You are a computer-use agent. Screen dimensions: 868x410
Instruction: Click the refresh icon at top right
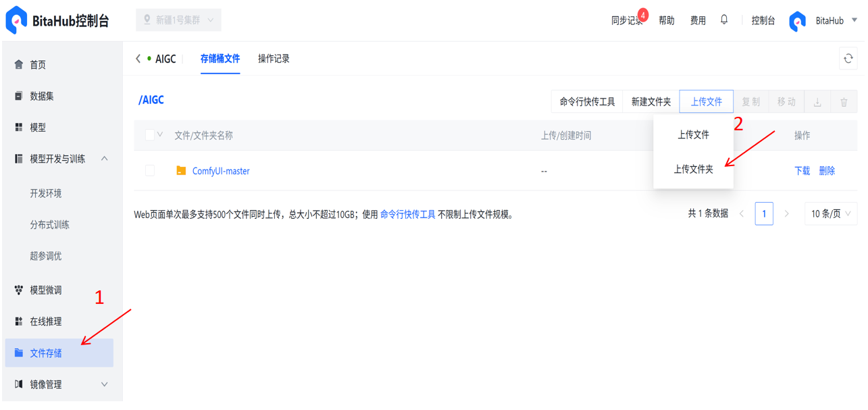[848, 59]
